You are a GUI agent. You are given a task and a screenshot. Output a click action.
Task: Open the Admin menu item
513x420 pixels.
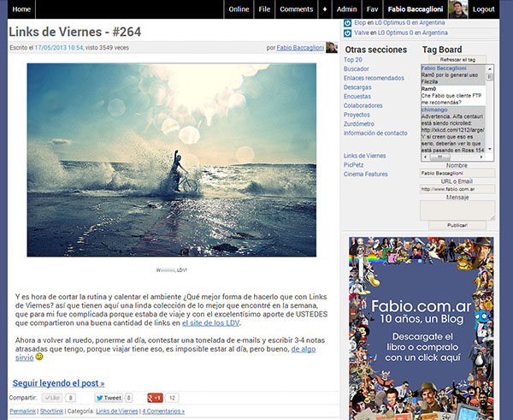click(x=347, y=9)
